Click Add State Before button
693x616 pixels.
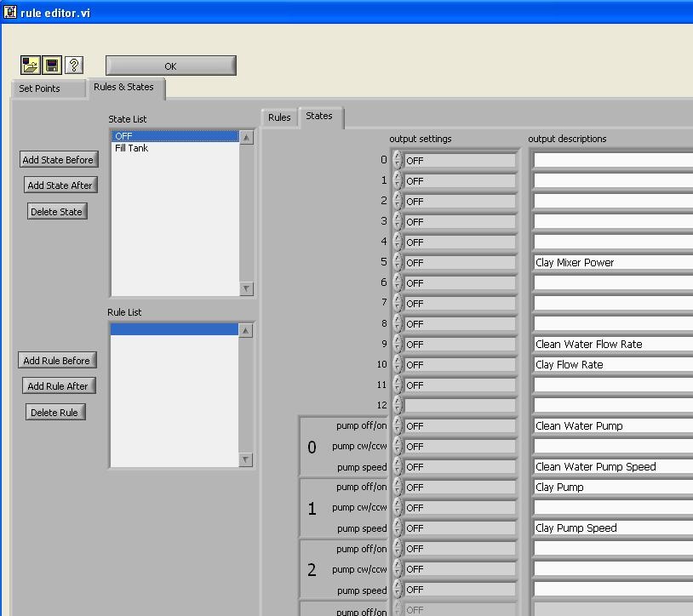click(x=59, y=159)
